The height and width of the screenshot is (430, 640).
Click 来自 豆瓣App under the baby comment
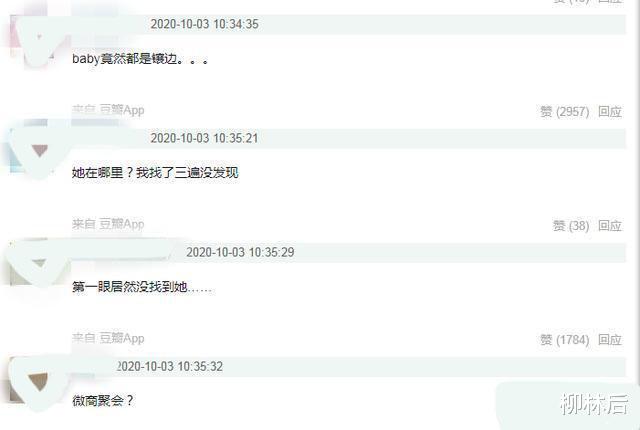point(108,110)
